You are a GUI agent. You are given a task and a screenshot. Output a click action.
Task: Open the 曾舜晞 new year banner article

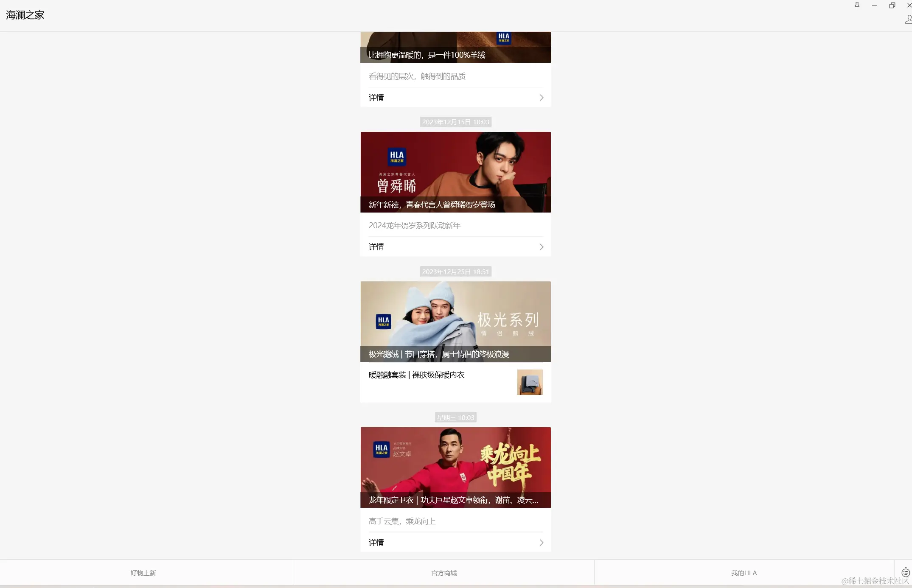(x=455, y=165)
